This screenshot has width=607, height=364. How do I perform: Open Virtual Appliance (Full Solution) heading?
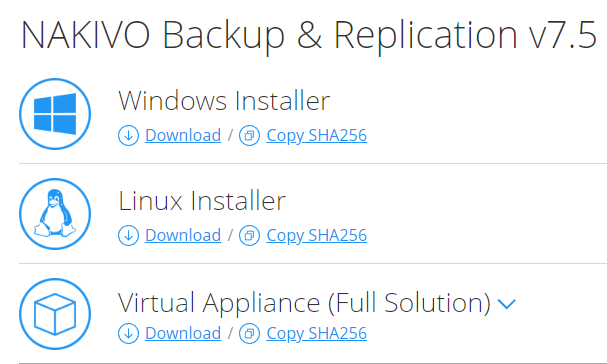pyautogui.click(x=304, y=303)
